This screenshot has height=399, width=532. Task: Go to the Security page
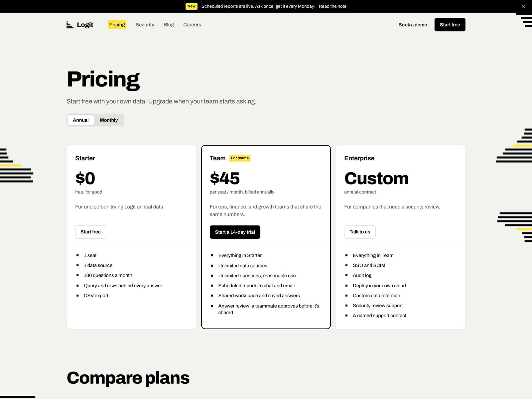coord(145,25)
